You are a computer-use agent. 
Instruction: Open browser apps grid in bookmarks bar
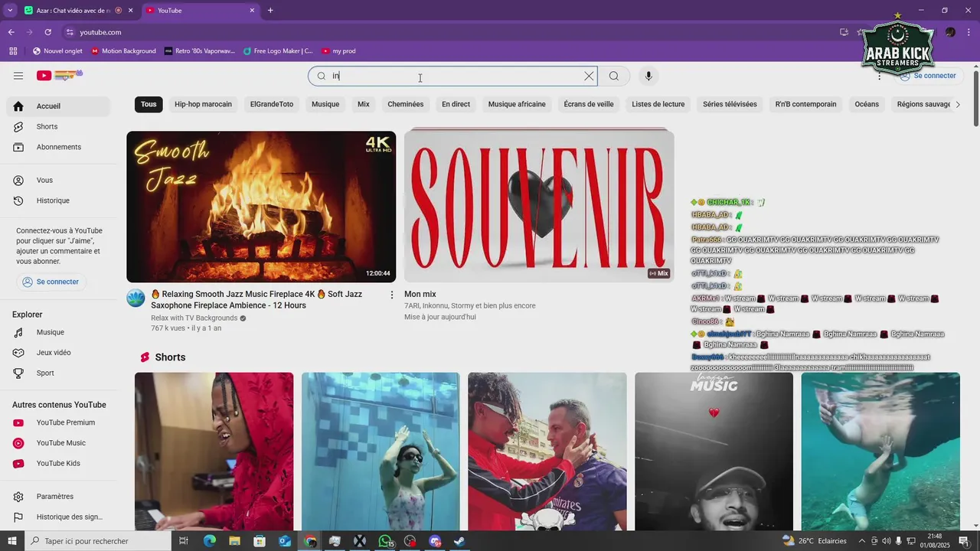pyautogui.click(x=13, y=51)
